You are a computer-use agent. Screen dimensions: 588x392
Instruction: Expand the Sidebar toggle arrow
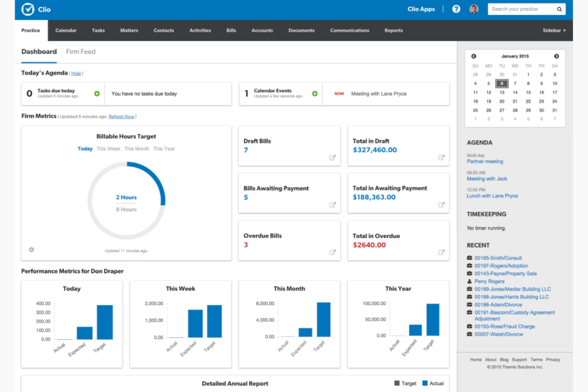564,30
